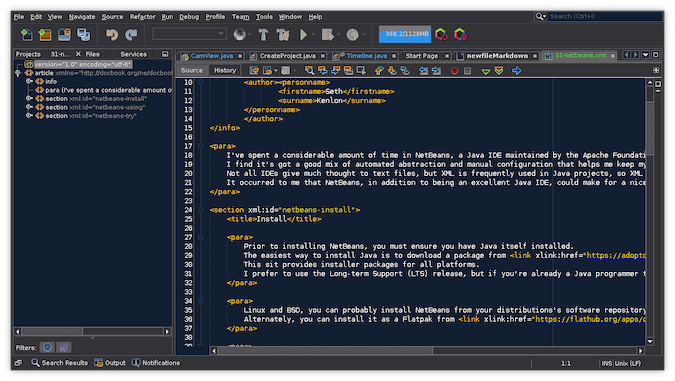Switch to the Services panel tab
The image size is (675, 381).
click(133, 54)
